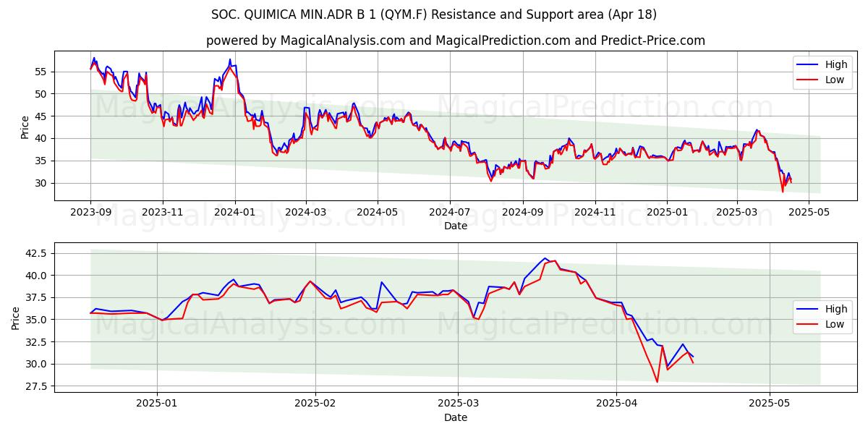Click top chart x-axis label 2024-05
Screen dimensions: 868x434
pyautogui.click(x=378, y=213)
